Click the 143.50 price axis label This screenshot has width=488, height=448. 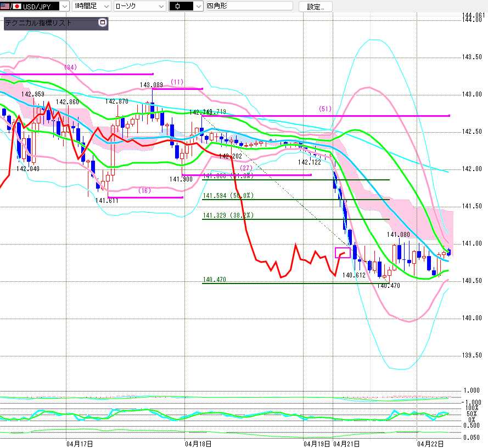472,57
